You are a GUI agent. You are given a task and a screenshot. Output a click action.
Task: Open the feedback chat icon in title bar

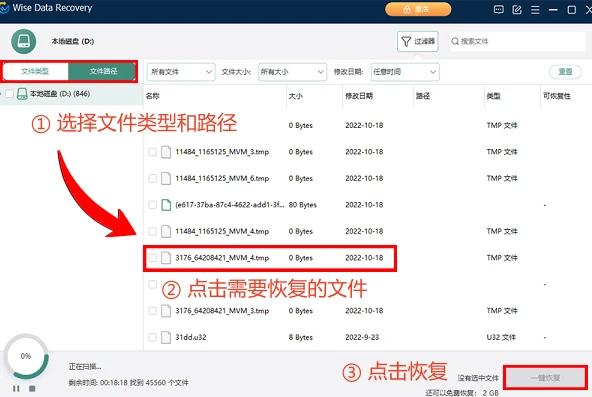point(498,9)
